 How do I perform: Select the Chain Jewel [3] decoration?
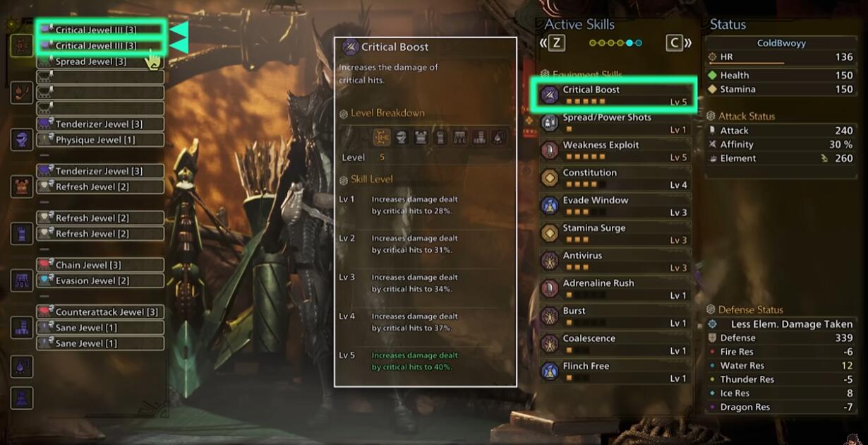[x=100, y=265]
